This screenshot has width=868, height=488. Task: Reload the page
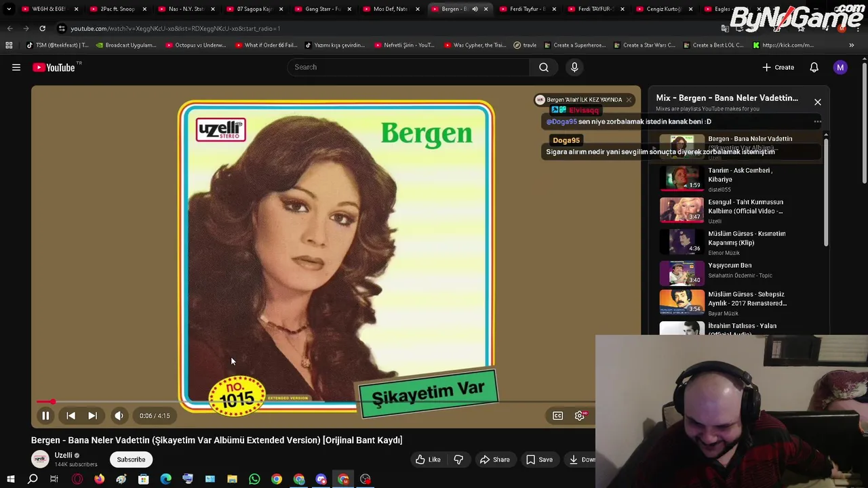[42, 28]
